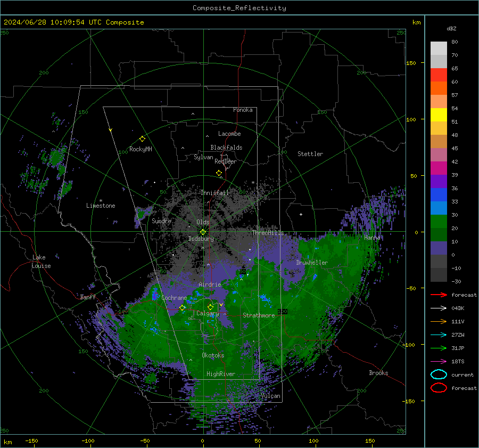The width and height of the screenshot is (479, 448).
Task: Click the Vulcan city label
Action: (271, 396)
